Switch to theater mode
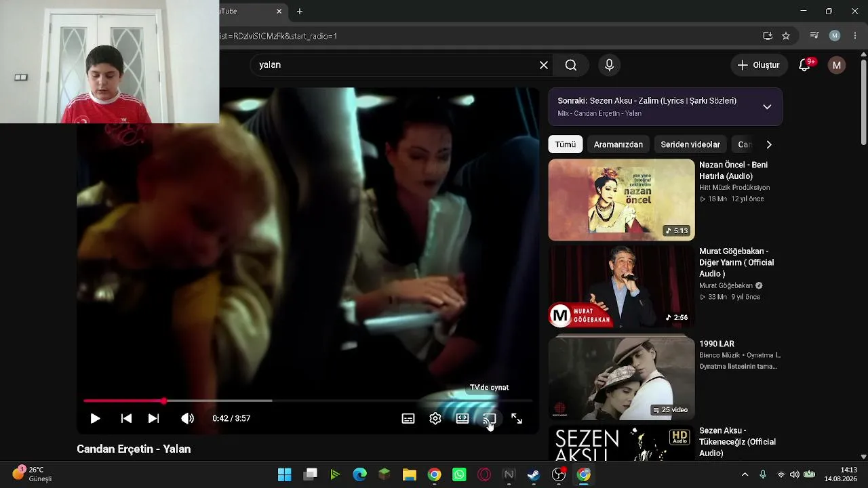868x488 pixels. pyautogui.click(x=462, y=419)
